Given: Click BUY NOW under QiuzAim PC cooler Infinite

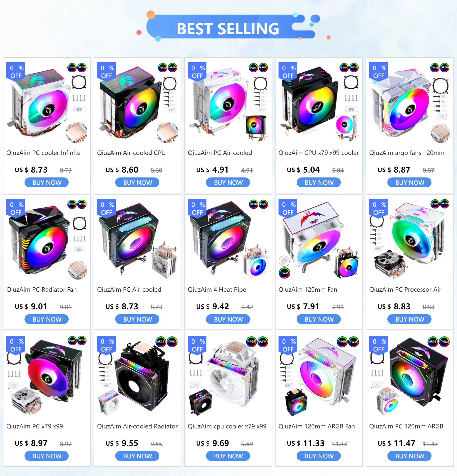Looking at the screenshot, I should click(x=47, y=183).
